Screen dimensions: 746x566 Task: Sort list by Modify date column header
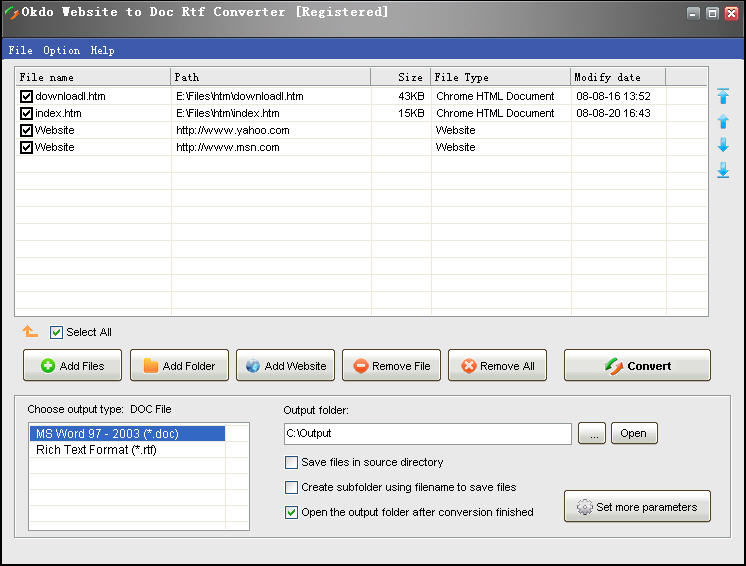click(x=618, y=77)
